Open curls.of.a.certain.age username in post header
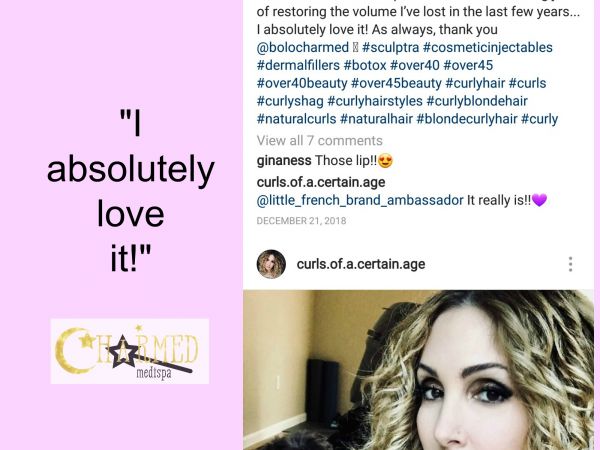This screenshot has height=450, width=600. (x=361, y=264)
